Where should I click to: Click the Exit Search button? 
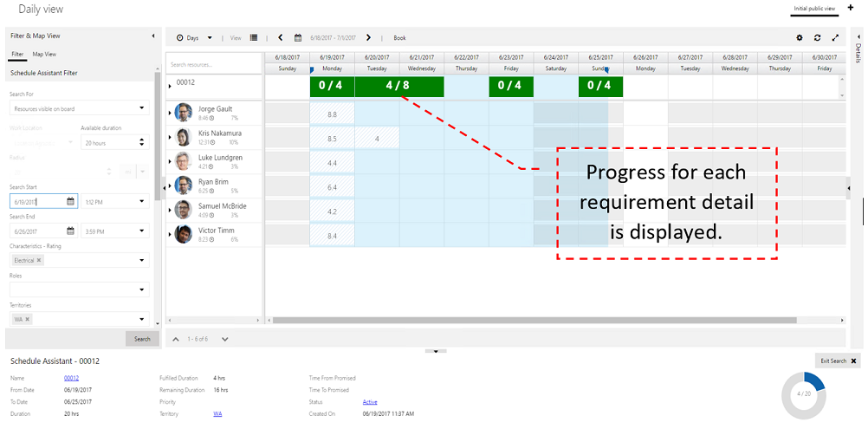click(x=837, y=361)
